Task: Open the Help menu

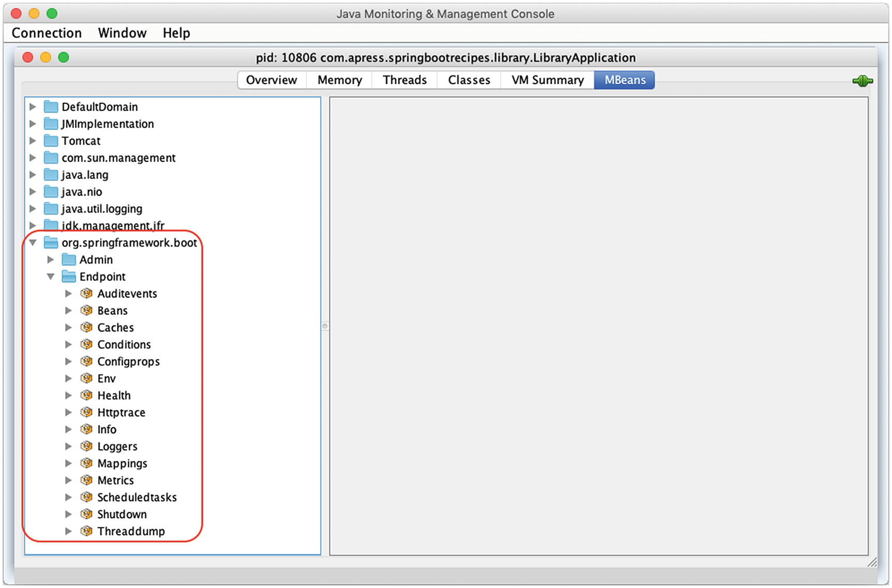Action: (176, 33)
